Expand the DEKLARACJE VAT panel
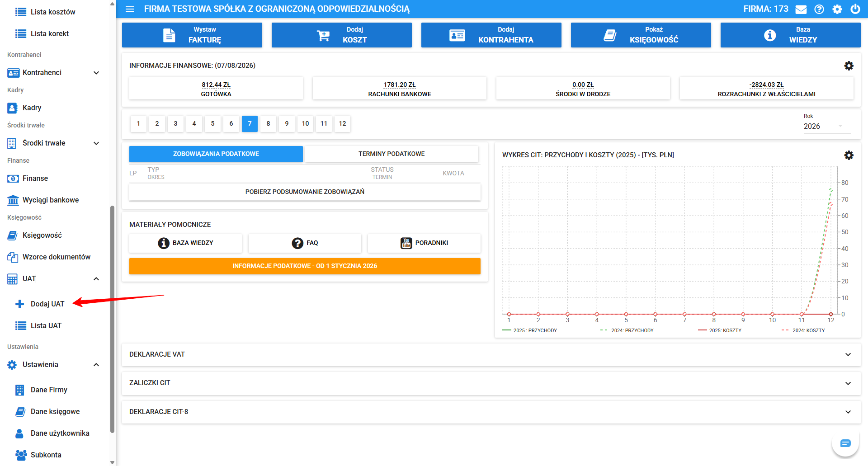 848,354
